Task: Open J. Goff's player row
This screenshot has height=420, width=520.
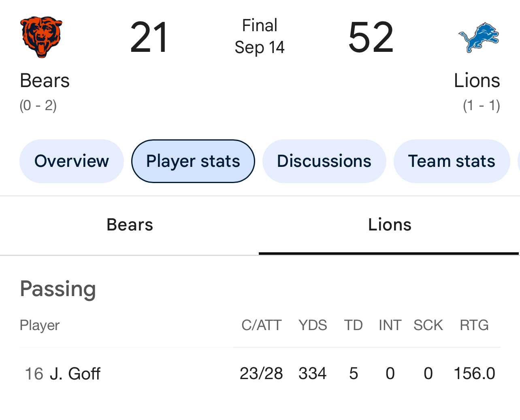Action: tap(260, 373)
